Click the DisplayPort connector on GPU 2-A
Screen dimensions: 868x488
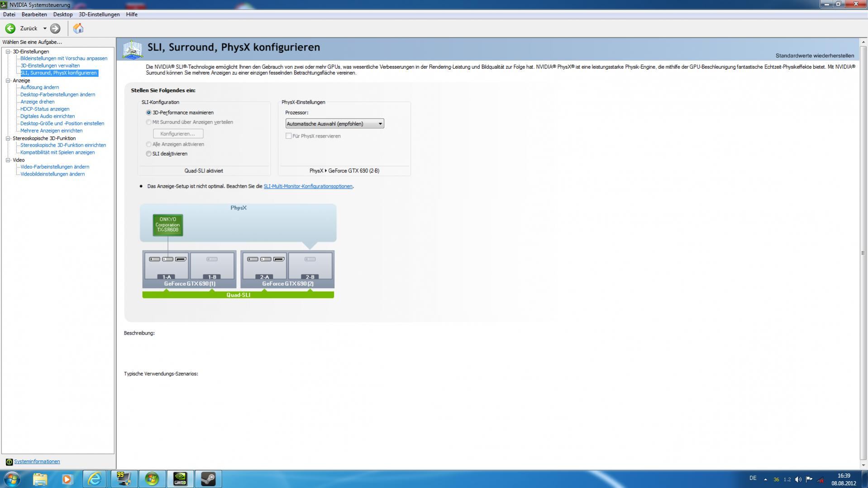coord(279,259)
